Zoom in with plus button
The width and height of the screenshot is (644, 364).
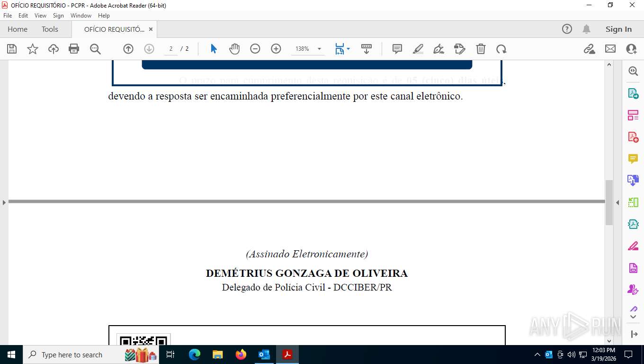click(x=276, y=49)
